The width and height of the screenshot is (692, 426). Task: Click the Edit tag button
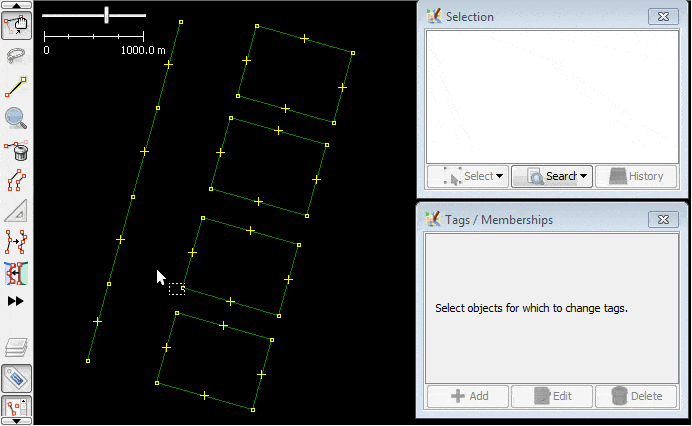coord(552,396)
